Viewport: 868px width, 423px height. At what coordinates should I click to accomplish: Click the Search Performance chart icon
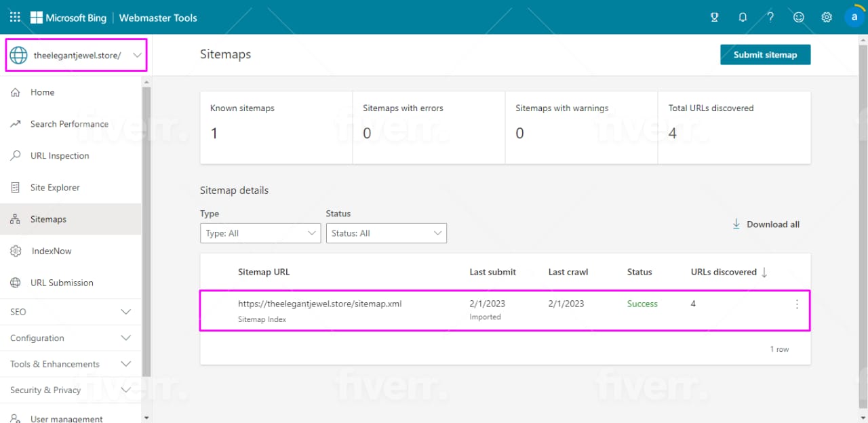coord(16,124)
